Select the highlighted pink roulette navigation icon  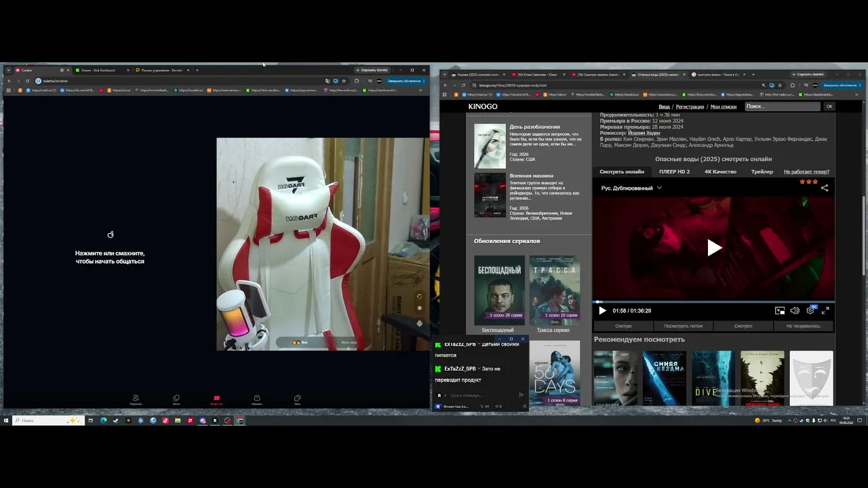pyautogui.click(x=216, y=399)
